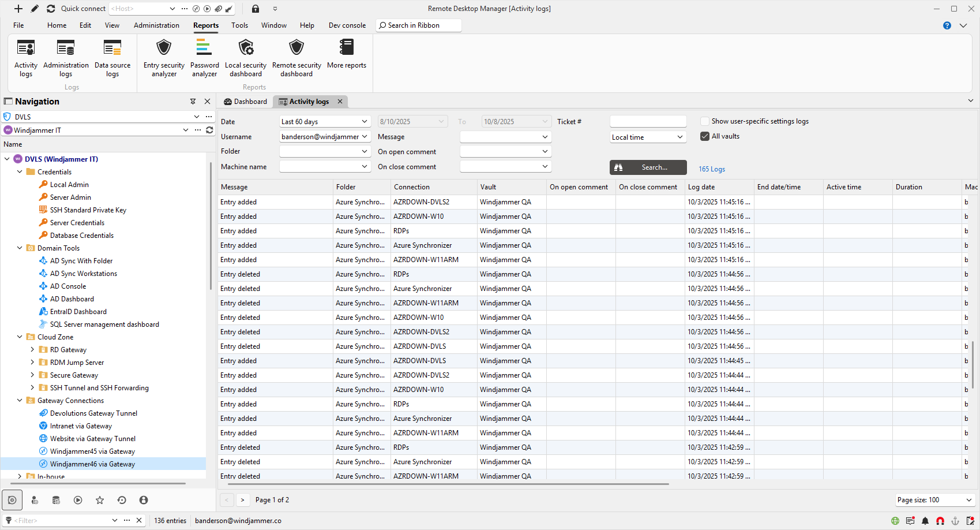Image resolution: width=980 pixels, height=530 pixels.
Task: Open the Date range dropdown
Action: click(324, 122)
